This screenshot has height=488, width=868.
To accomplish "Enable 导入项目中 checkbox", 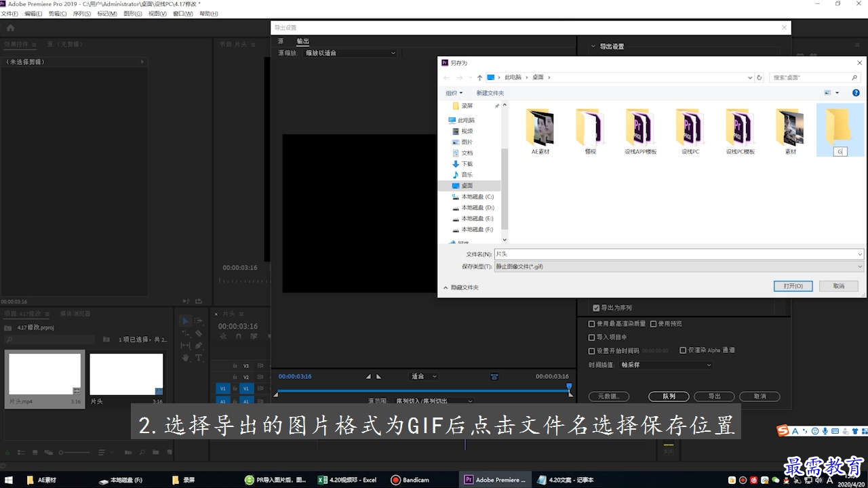I will (592, 337).
